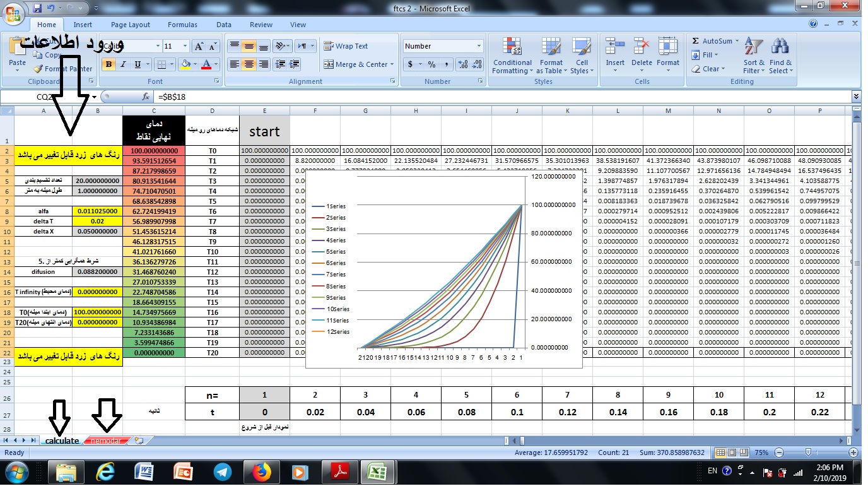Click the gray start cell

(264, 131)
